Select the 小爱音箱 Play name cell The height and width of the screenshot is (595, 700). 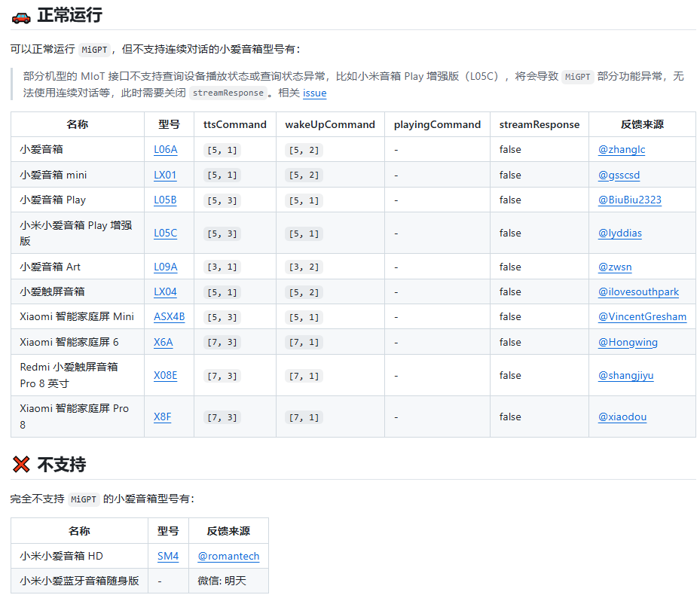(x=77, y=200)
